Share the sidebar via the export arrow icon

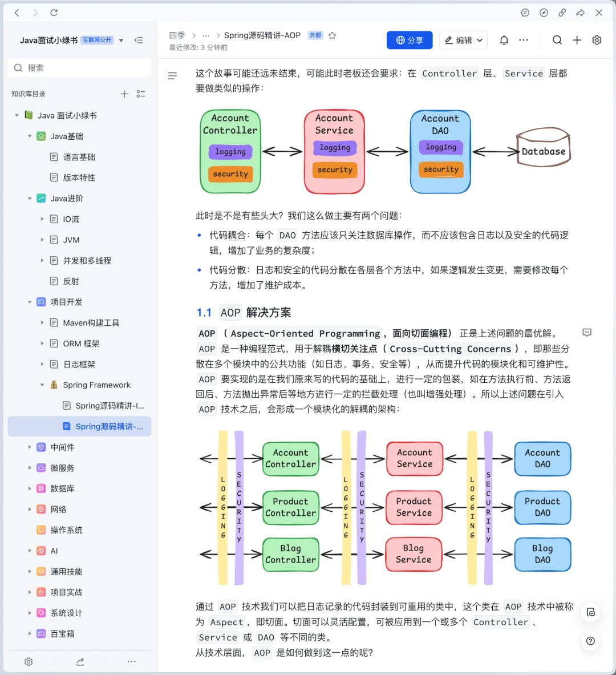click(x=80, y=661)
